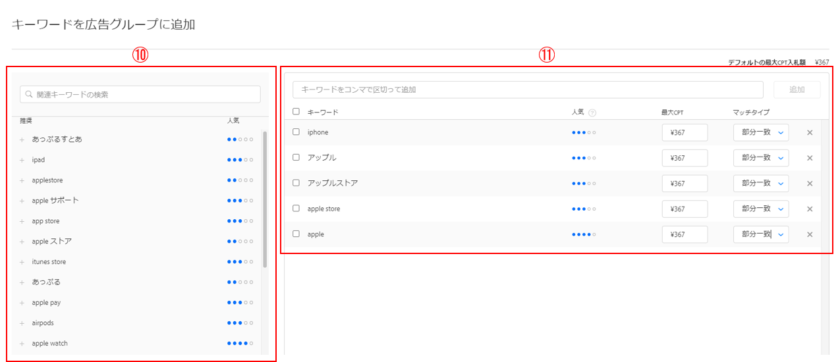Select all keywords with header checkbox
The width and height of the screenshot is (840, 362).
click(x=296, y=112)
